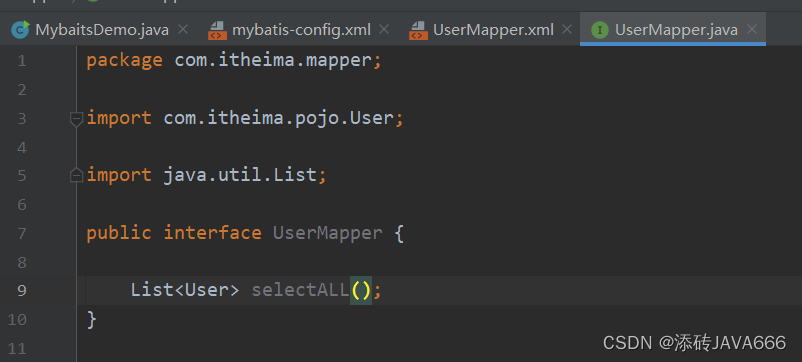802x362 pixels.
Task: Click line number 9 in the gutter
Action: (21, 290)
